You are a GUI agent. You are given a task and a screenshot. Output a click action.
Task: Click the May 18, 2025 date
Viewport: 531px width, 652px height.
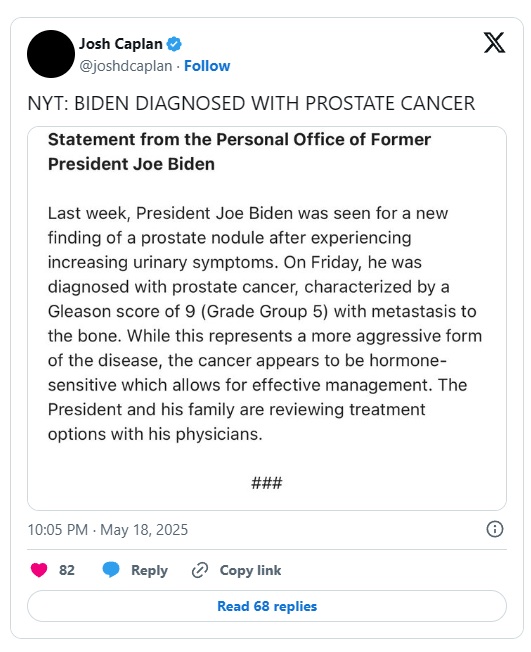[x=144, y=530]
